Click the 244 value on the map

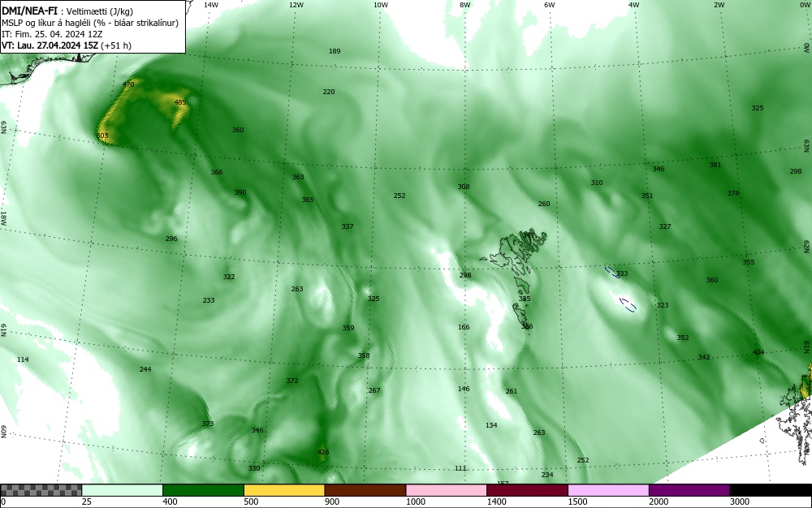click(x=145, y=369)
